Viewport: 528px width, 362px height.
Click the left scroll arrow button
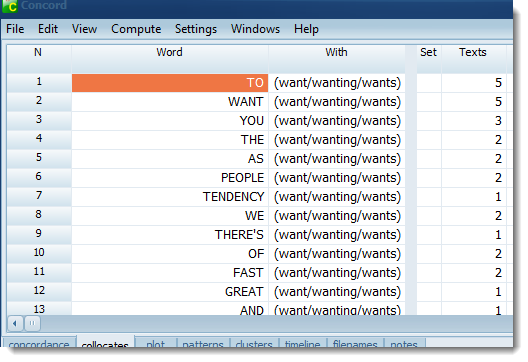[15, 323]
